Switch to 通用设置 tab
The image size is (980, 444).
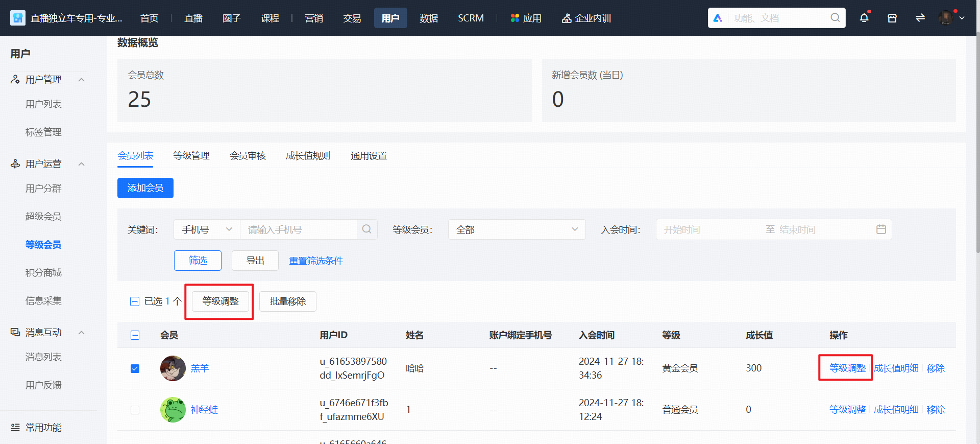point(369,156)
